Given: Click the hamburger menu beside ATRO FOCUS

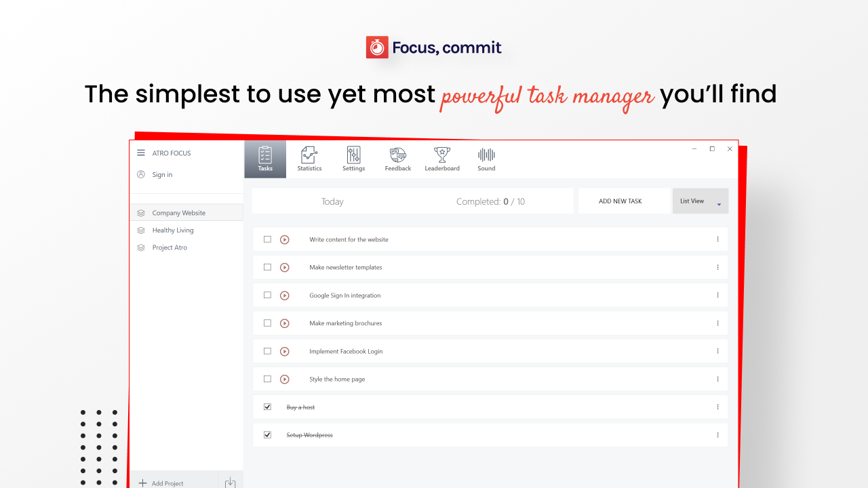Looking at the screenshot, I should 141,153.
